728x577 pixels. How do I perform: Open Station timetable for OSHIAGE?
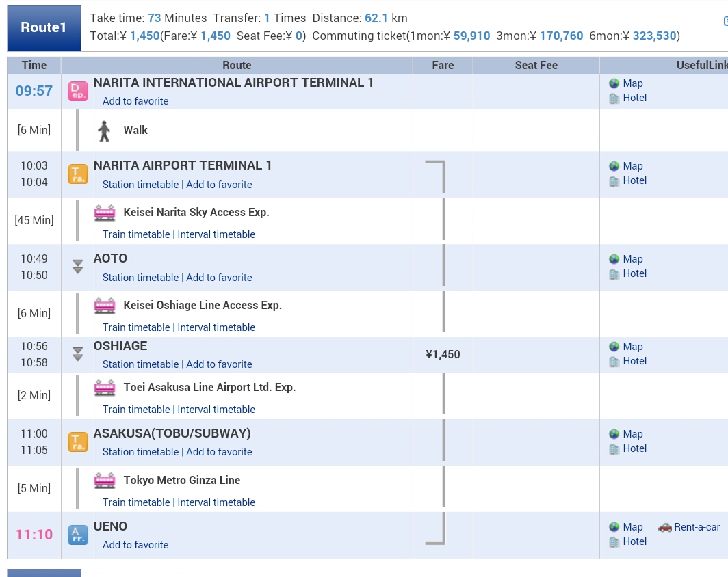(141, 364)
